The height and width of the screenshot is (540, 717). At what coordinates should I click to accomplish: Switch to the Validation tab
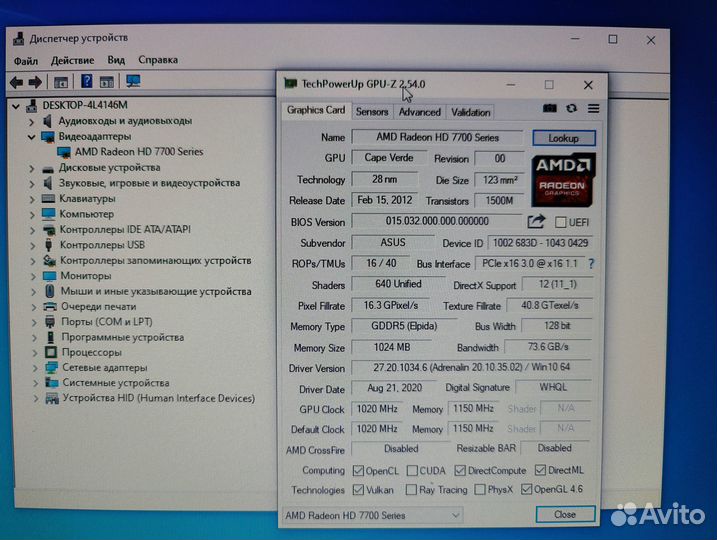471,112
